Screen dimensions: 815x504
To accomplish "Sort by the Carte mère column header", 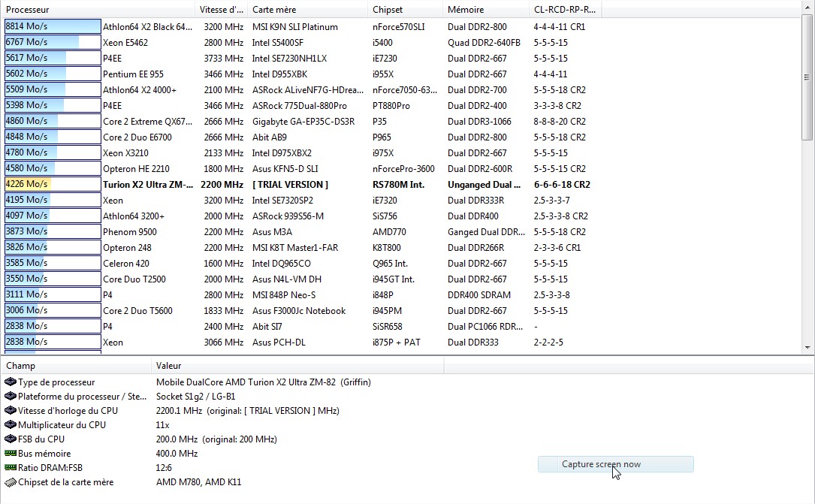I will point(308,9).
